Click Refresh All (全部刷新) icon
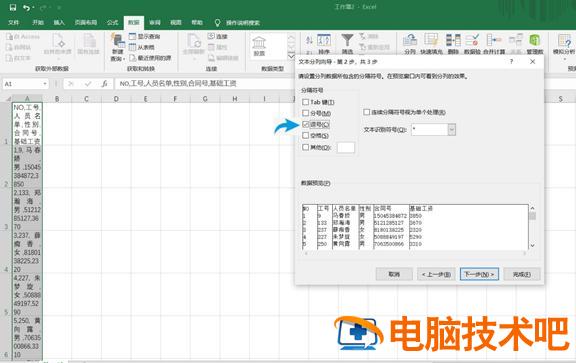The height and width of the screenshot is (363, 576). point(194,40)
